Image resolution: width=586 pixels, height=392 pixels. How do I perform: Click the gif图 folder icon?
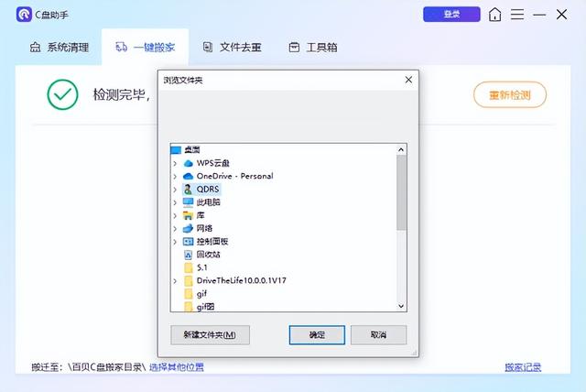(189, 307)
